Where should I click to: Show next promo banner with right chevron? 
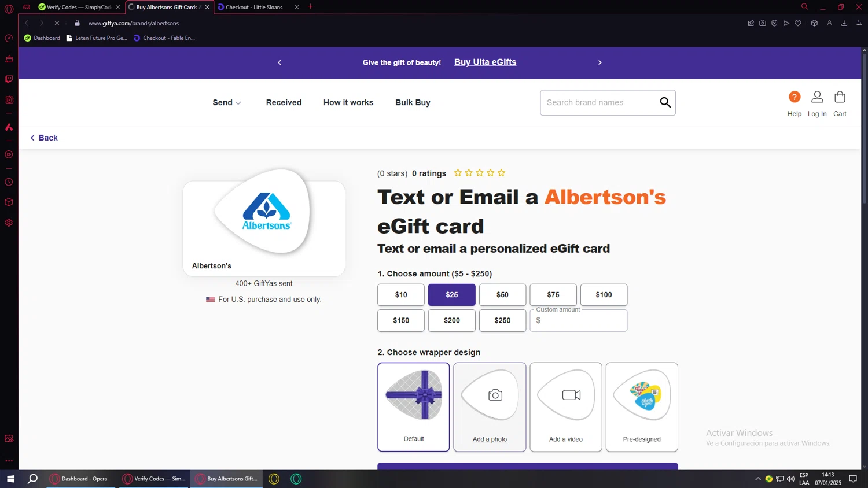point(600,62)
